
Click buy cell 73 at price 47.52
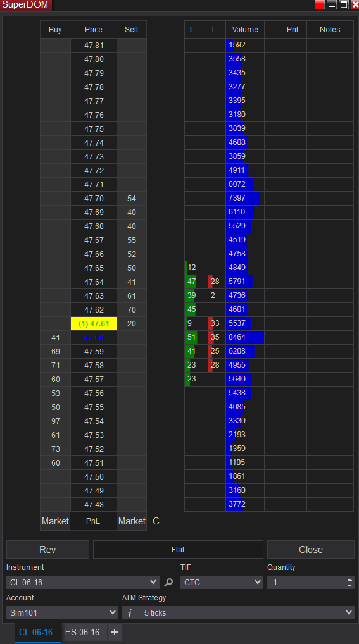(56, 449)
